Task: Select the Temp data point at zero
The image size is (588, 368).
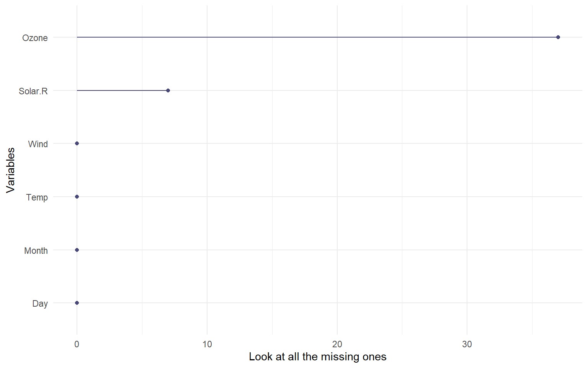Action: point(77,197)
